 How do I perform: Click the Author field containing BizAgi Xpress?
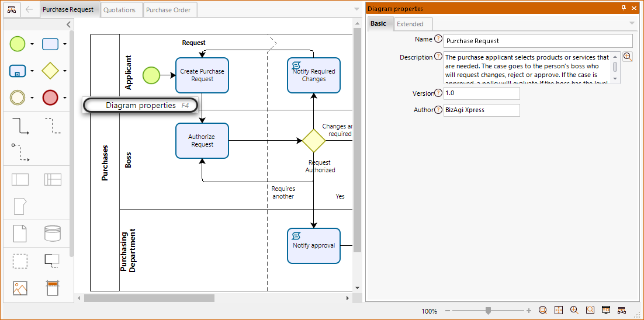point(481,110)
